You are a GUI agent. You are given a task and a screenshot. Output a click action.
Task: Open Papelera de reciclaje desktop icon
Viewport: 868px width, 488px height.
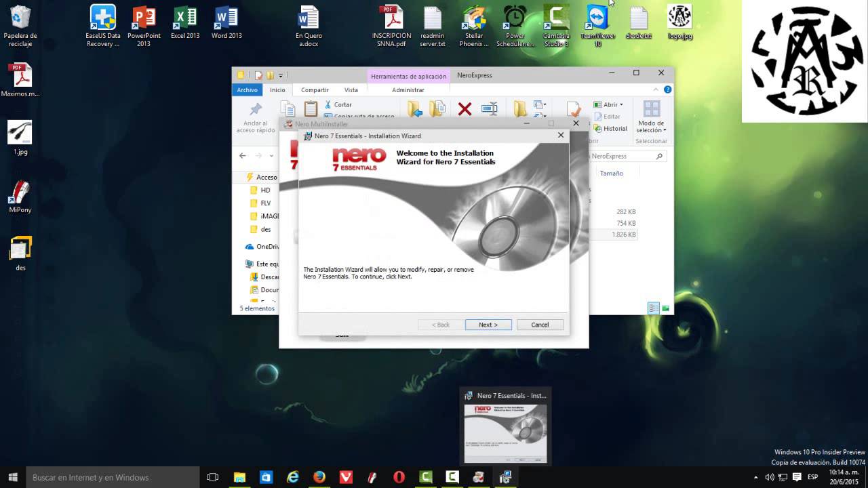click(20, 26)
